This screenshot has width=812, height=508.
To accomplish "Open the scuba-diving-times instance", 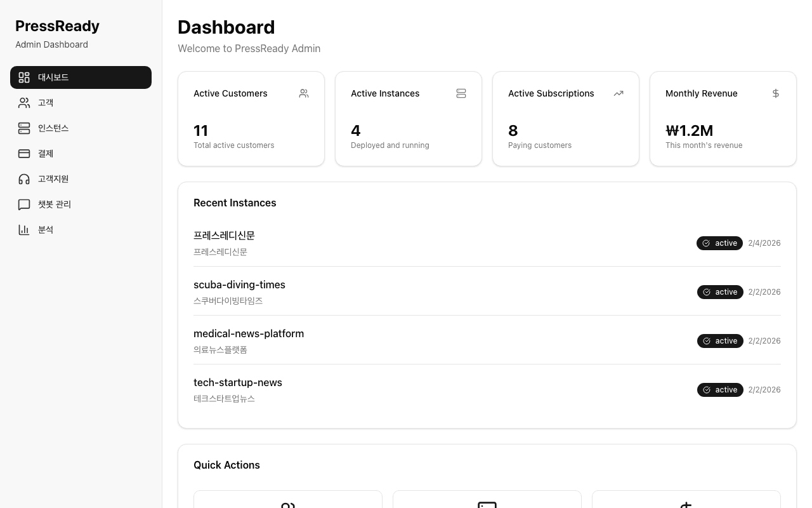I will pos(239,284).
